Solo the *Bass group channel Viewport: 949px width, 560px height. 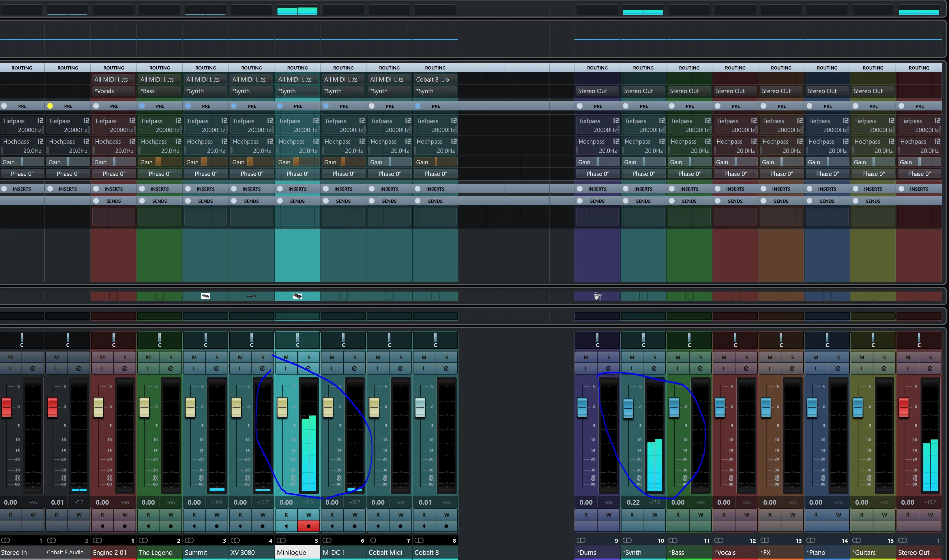[x=700, y=357]
